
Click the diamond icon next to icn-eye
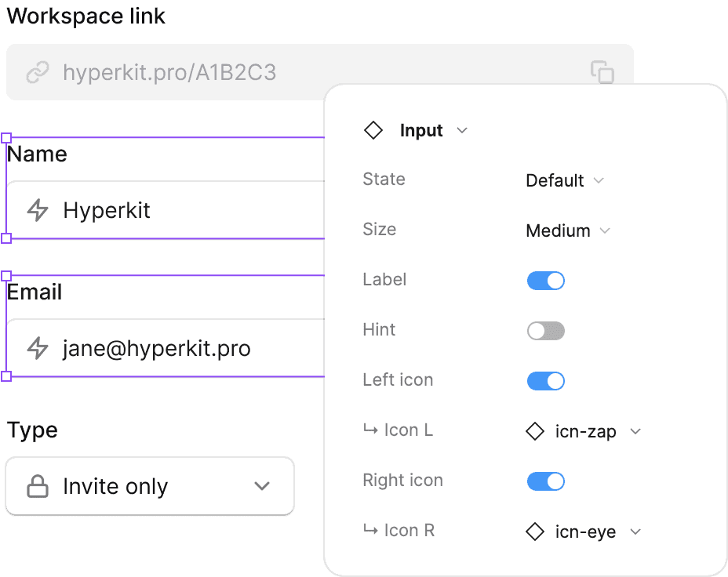[535, 532]
